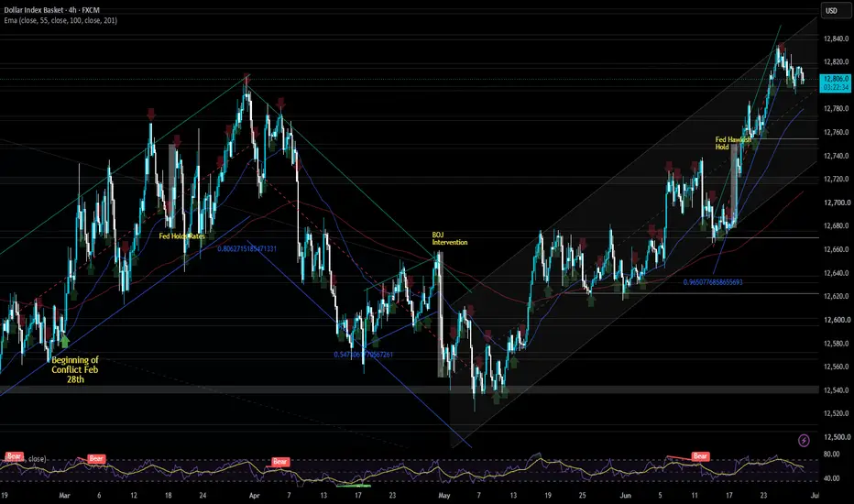Click the 12,560.0 price axis label
This screenshot has height=504, width=854.
point(836,367)
